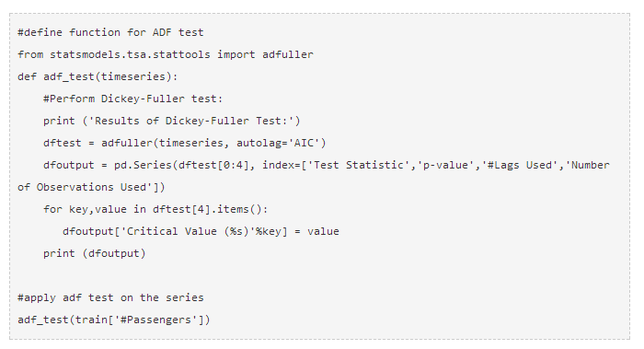644x349 pixels.
Task: Click 'statsmodels.tsa.stattools' module name
Action: pyautogui.click(x=130, y=54)
